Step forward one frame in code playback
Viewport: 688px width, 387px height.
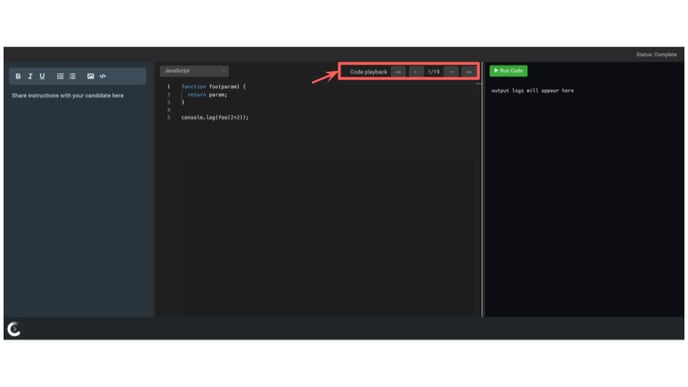click(x=451, y=72)
